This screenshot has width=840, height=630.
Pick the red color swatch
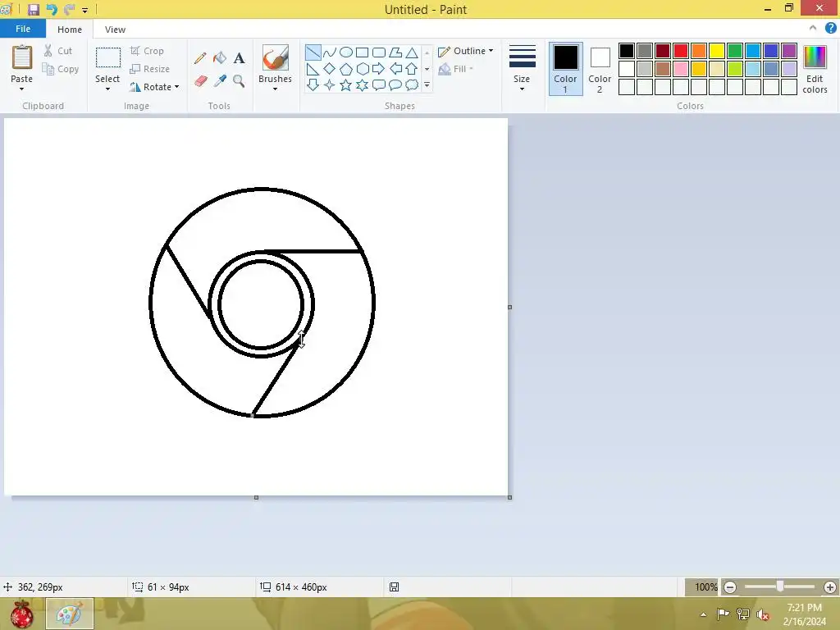(x=681, y=51)
